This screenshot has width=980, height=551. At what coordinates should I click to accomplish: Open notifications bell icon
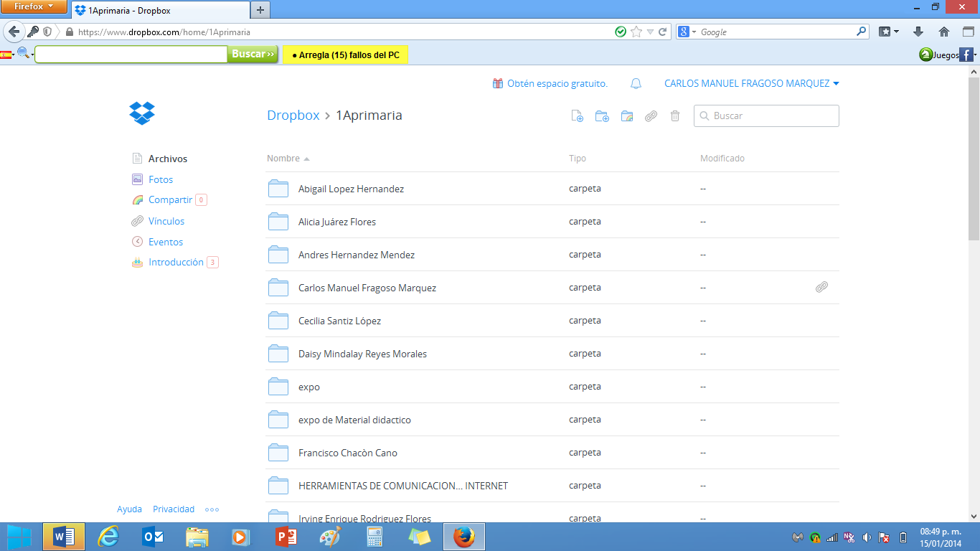point(636,84)
